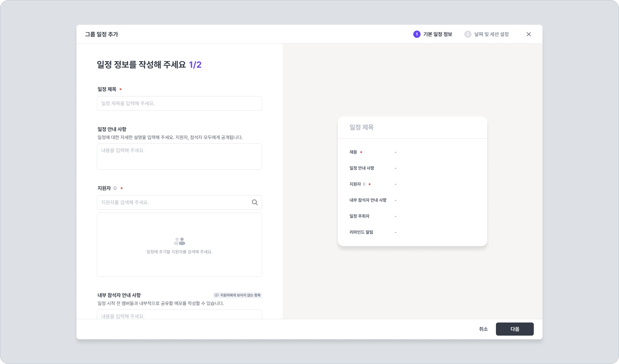This screenshot has width=619, height=364.
Task: Click the magnifier icon in applicant search
Action: coord(255,202)
